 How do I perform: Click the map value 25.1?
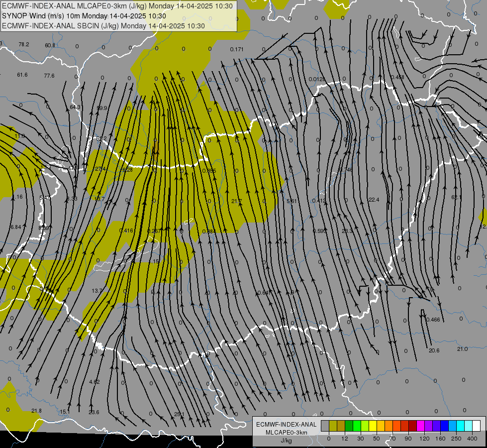click(x=179, y=414)
